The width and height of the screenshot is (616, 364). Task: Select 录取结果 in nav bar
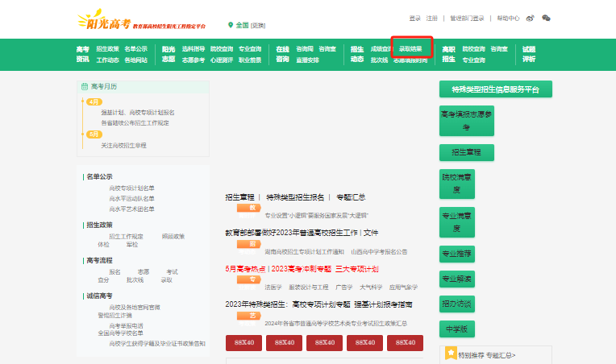[410, 49]
